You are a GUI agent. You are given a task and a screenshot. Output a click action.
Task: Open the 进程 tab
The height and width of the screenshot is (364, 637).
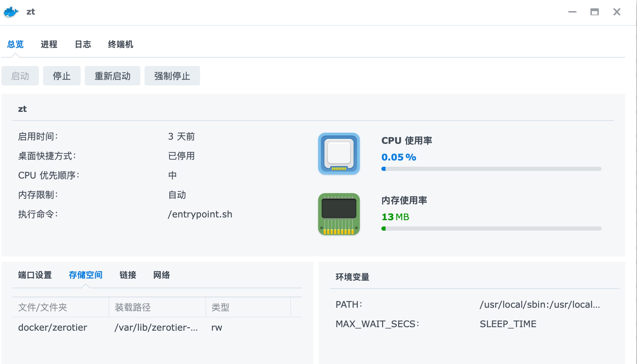pyautogui.click(x=49, y=44)
